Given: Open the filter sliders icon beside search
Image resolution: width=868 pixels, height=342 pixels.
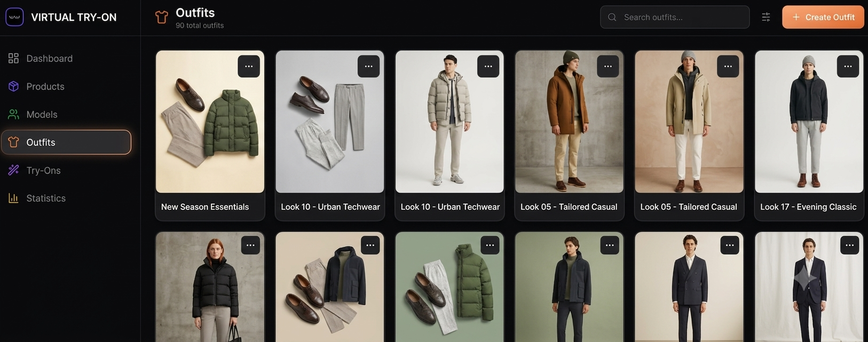Looking at the screenshot, I should click(766, 17).
